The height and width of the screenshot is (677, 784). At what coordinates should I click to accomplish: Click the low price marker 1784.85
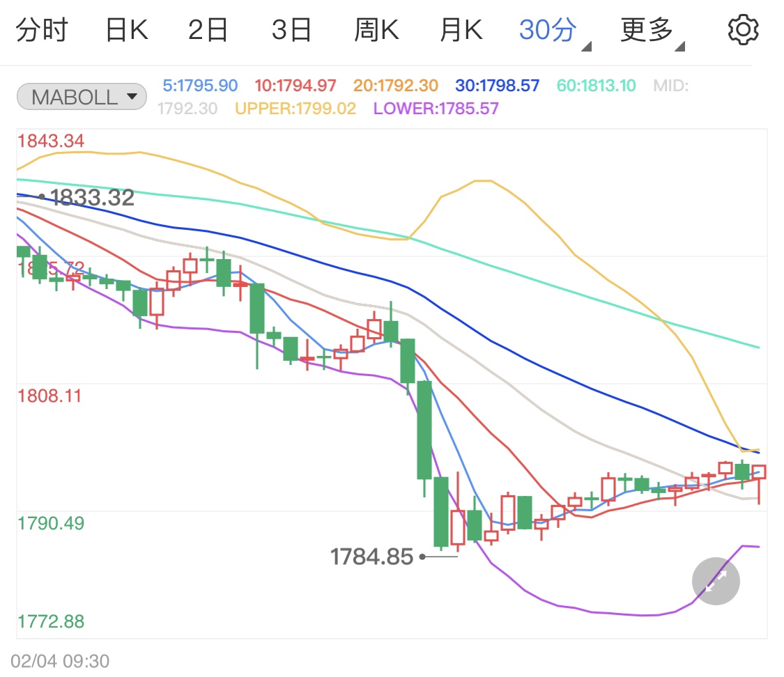tap(373, 556)
